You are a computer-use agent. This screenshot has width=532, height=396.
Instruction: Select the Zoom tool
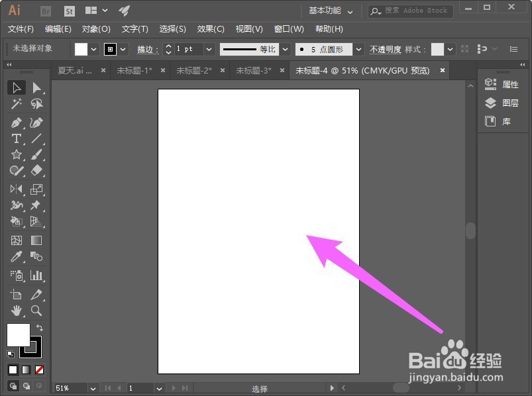36,310
